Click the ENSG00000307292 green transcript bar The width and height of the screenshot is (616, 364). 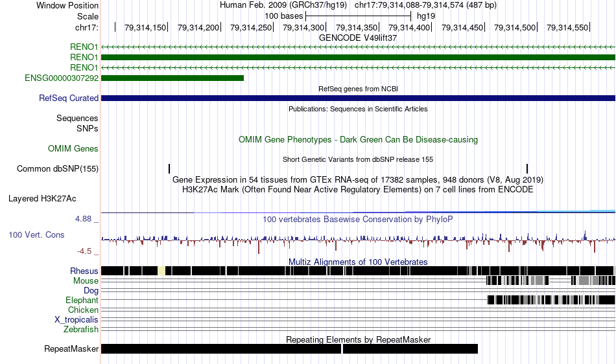click(172, 78)
